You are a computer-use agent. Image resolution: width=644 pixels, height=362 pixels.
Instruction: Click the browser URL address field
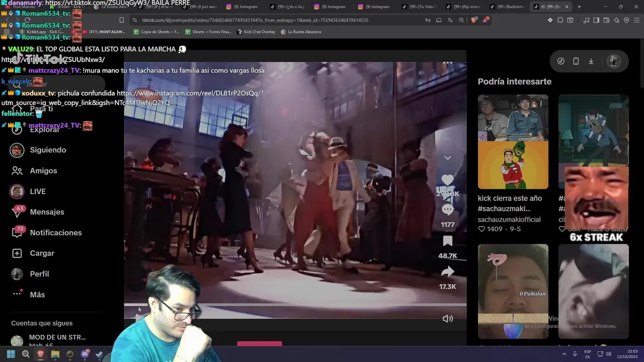pyautogui.click(x=255, y=20)
